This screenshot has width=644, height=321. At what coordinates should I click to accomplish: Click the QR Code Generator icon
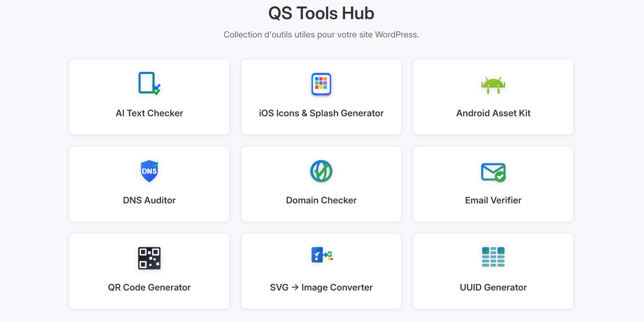(x=149, y=258)
